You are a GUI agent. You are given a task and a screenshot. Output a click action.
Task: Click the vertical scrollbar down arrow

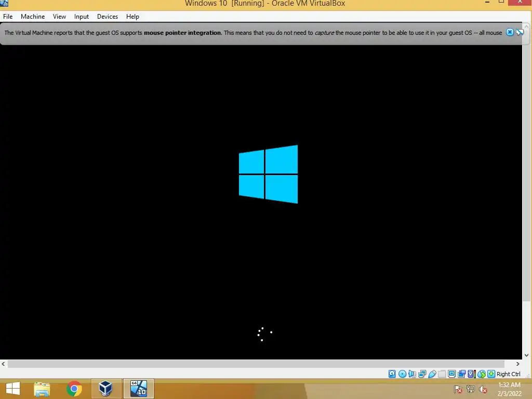click(527, 355)
